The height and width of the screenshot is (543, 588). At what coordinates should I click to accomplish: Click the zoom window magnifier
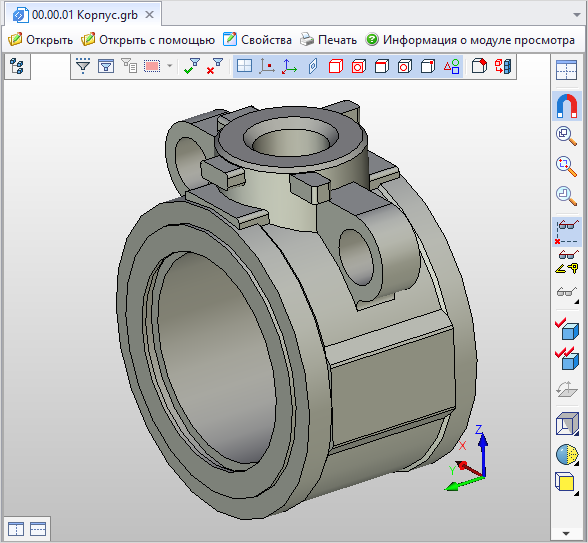tap(566, 136)
